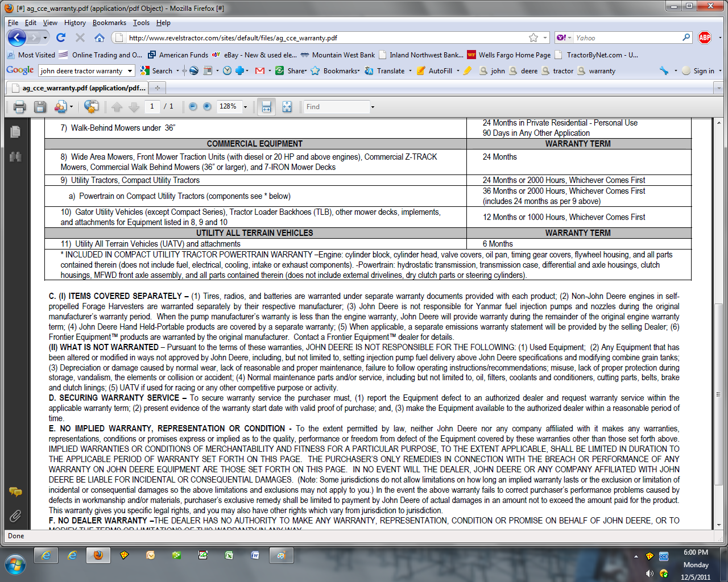The height and width of the screenshot is (582, 728).
Task: Open the Wells Fargo Home Page bookmark
Action: point(514,55)
